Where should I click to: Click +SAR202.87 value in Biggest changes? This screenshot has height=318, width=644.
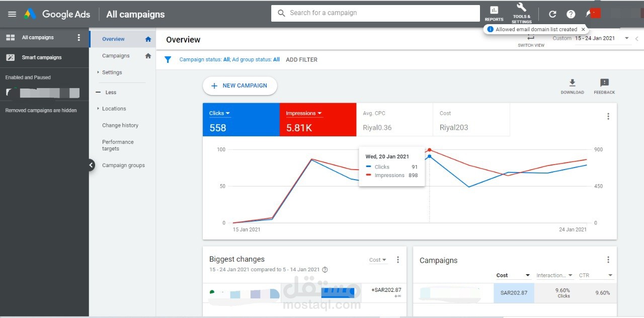point(386,290)
